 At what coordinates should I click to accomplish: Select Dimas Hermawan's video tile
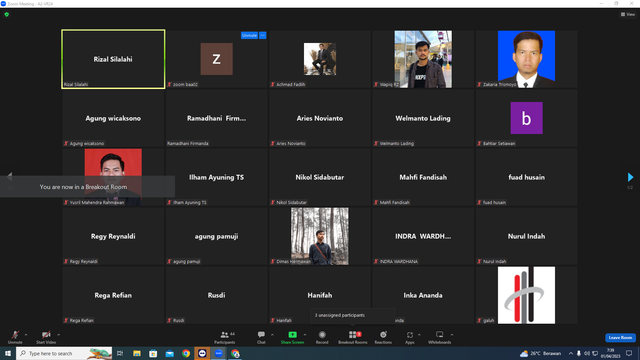click(x=320, y=236)
